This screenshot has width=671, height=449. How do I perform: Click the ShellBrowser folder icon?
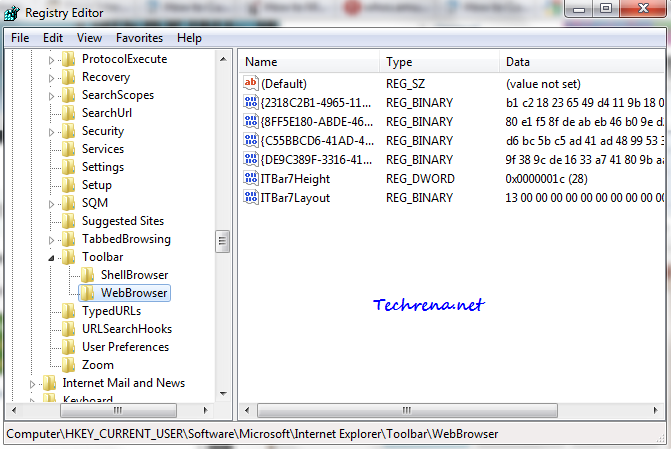click(87, 275)
